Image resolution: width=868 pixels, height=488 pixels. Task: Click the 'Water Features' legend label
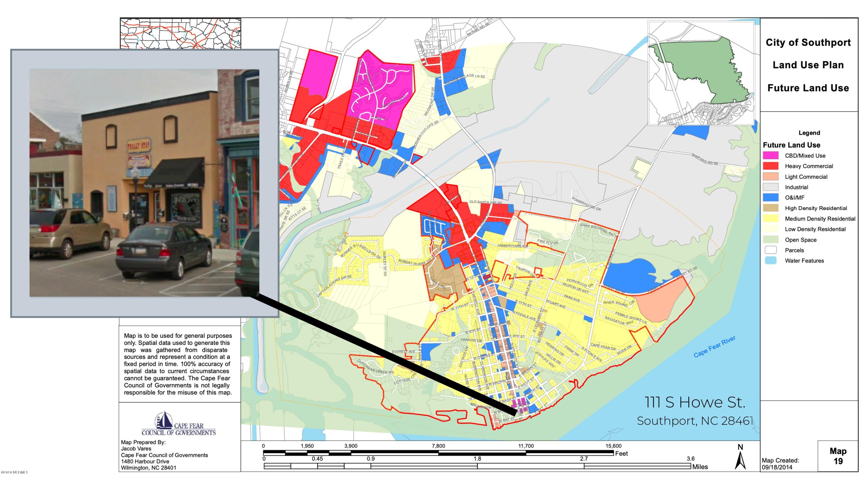[x=804, y=261]
